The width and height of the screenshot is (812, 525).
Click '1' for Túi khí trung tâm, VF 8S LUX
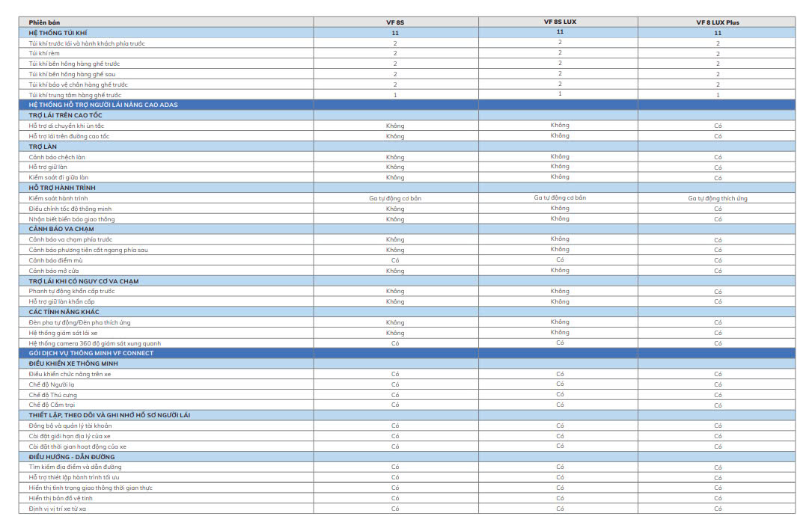560,93
